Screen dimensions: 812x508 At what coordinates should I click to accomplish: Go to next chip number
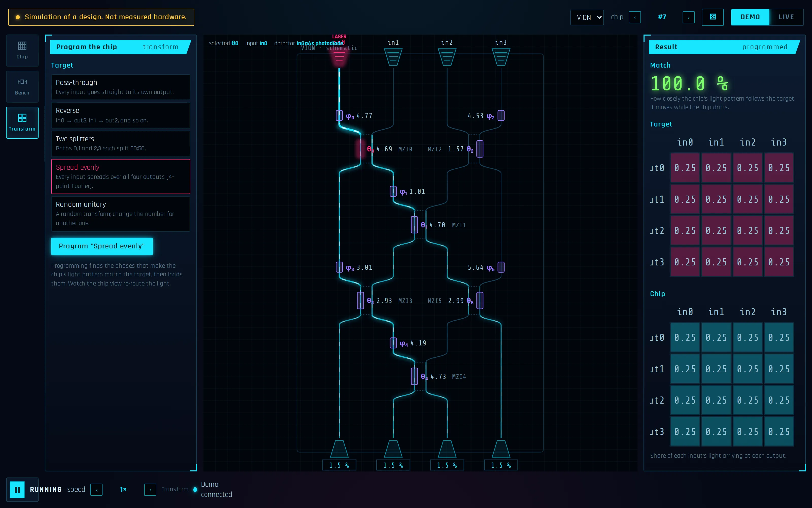[x=688, y=18]
